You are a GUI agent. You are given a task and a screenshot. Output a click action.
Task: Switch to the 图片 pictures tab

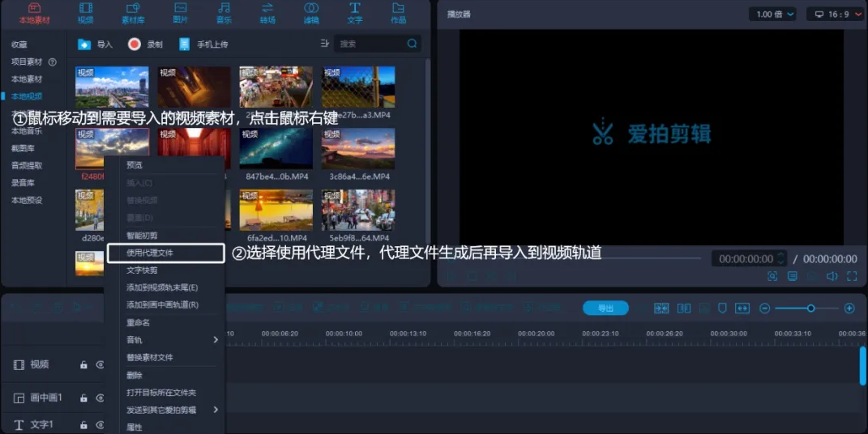pyautogui.click(x=181, y=13)
